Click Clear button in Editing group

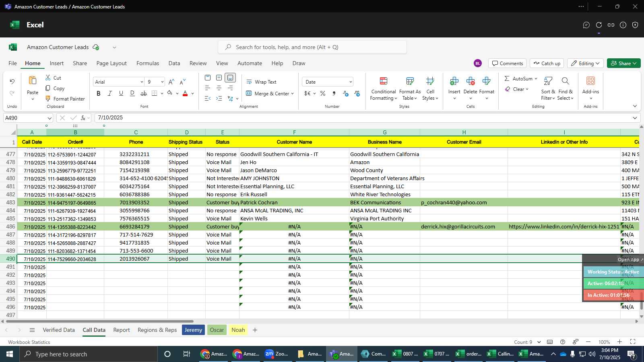coord(516,89)
